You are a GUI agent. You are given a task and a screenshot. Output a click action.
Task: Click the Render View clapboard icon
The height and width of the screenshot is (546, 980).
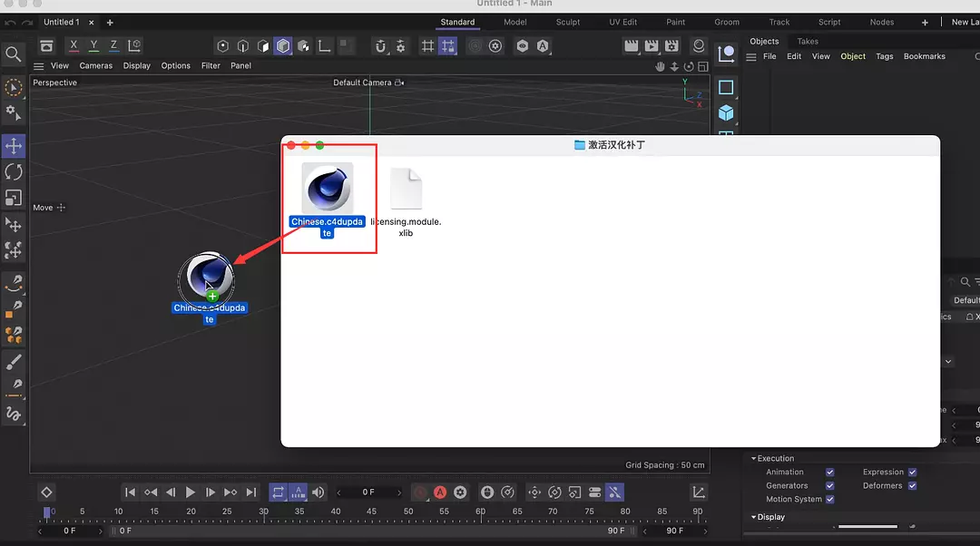(632, 46)
